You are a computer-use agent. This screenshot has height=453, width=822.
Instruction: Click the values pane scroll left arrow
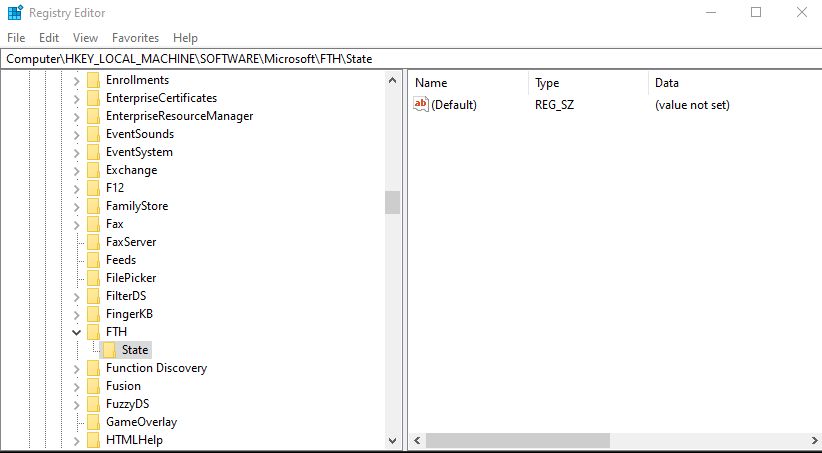(x=417, y=440)
